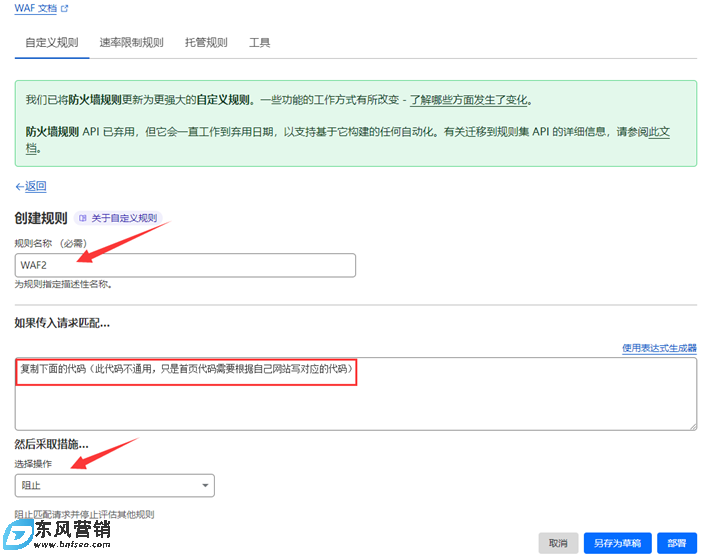This screenshot has height=557, width=705.
Task: Click back arrow icon next to 返回
Action: coord(19,187)
